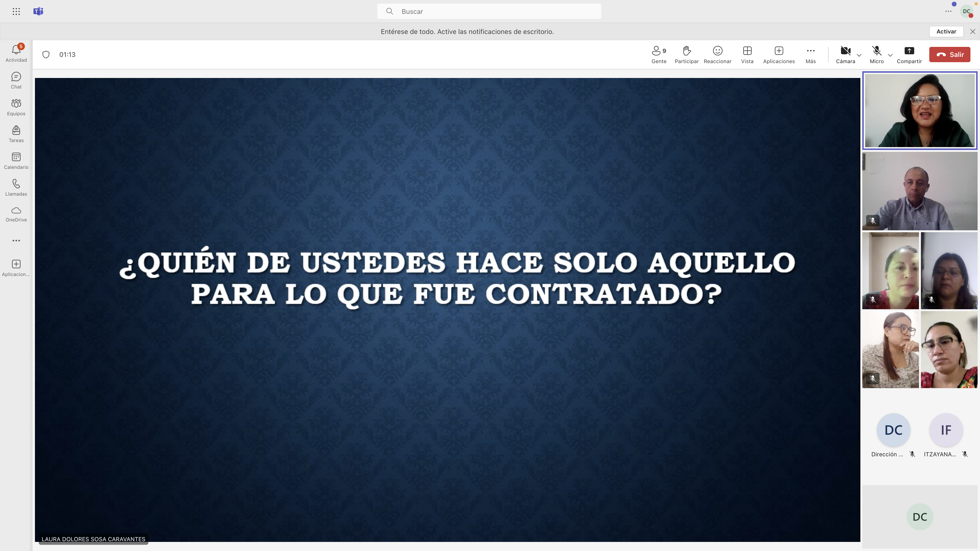Click Compartir to share content

point(909,55)
